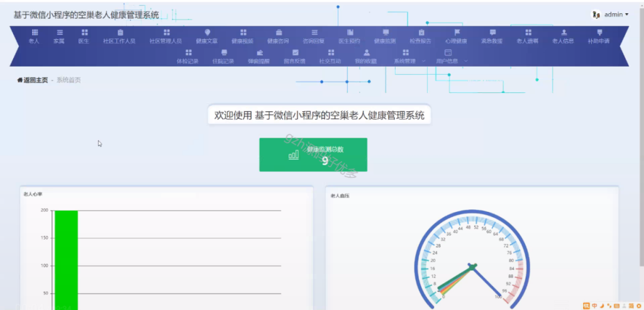Click the 用户信息 card icon

click(448, 53)
